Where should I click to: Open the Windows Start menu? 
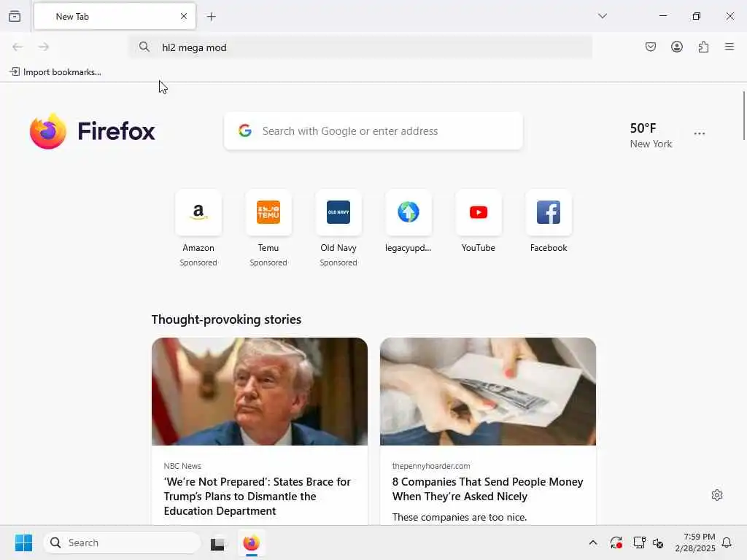tap(23, 542)
